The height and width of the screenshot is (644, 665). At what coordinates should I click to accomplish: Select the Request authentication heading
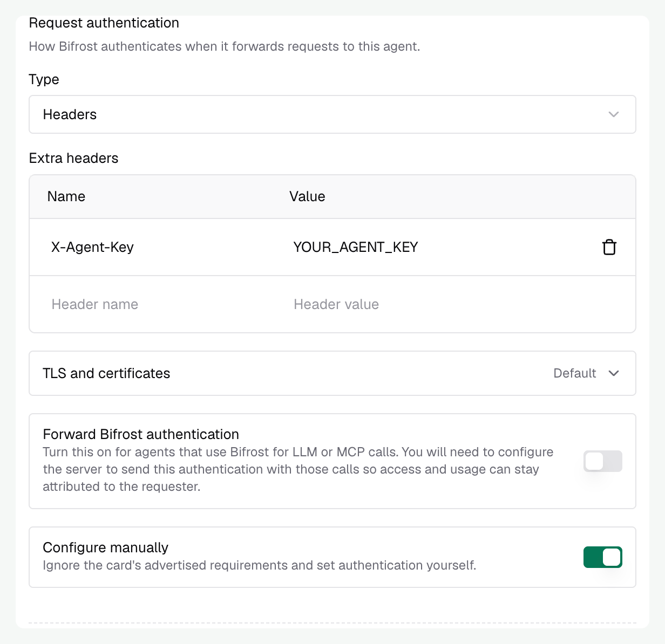pyautogui.click(x=104, y=23)
